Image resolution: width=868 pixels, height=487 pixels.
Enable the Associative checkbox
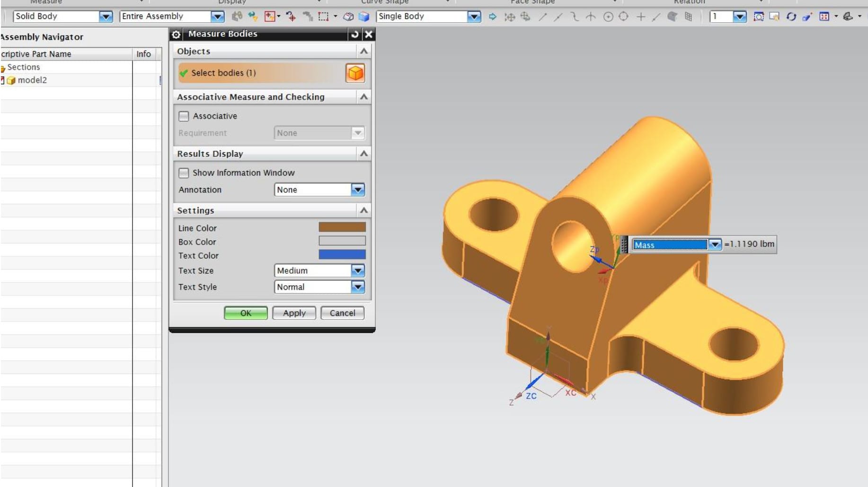[183, 116]
